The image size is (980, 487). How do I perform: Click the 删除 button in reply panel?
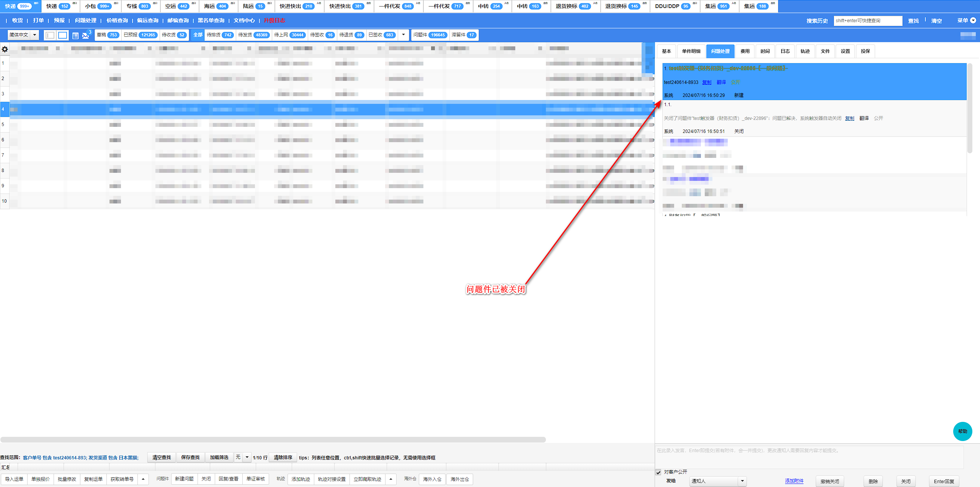pyautogui.click(x=873, y=481)
